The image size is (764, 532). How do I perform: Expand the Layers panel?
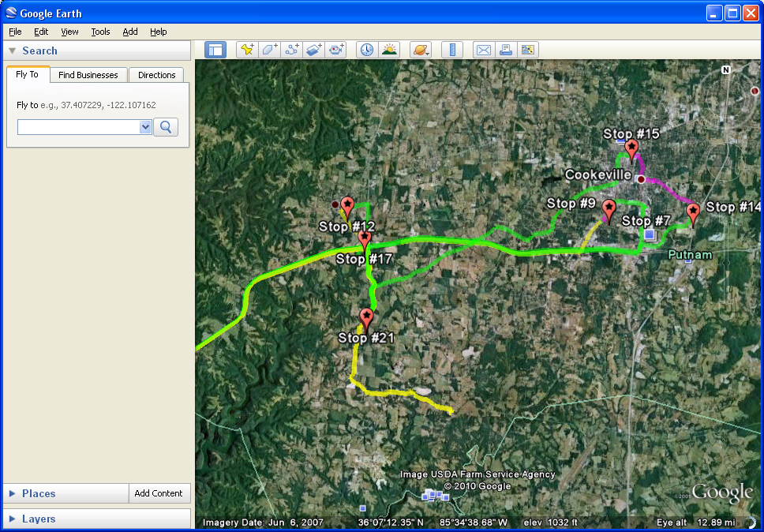13,519
